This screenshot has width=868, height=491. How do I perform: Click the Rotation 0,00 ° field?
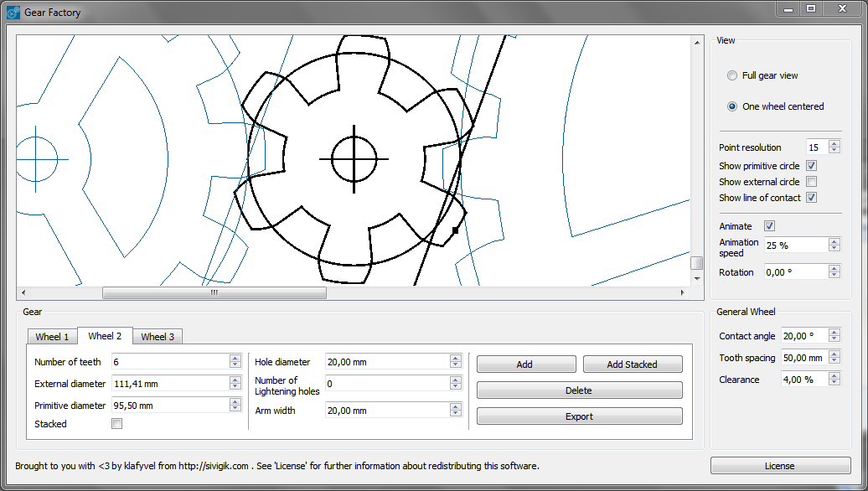click(x=796, y=272)
